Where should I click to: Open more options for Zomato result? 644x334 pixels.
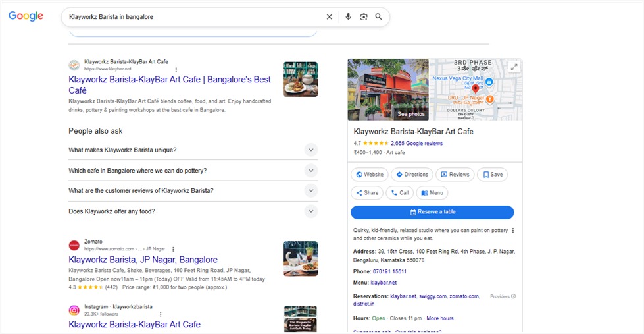(x=173, y=249)
